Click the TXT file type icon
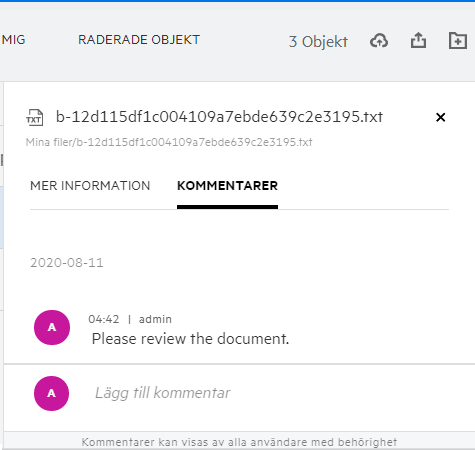This screenshot has height=450, width=475. click(x=35, y=117)
